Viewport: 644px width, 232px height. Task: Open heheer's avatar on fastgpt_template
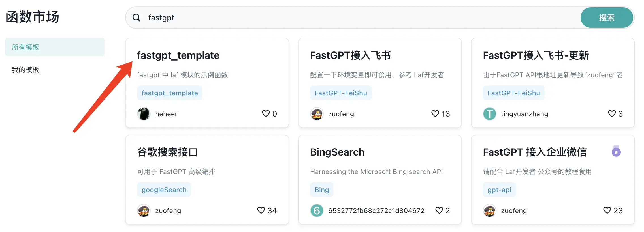[144, 114]
